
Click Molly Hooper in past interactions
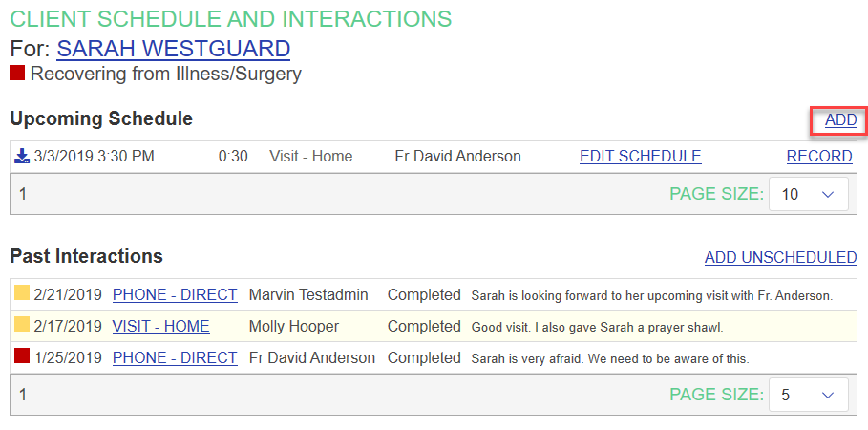tap(293, 326)
